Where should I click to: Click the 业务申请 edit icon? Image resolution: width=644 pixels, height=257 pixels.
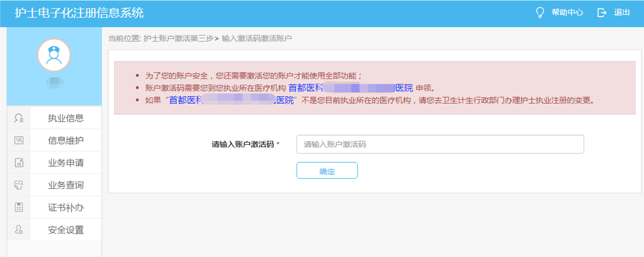click(19, 163)
